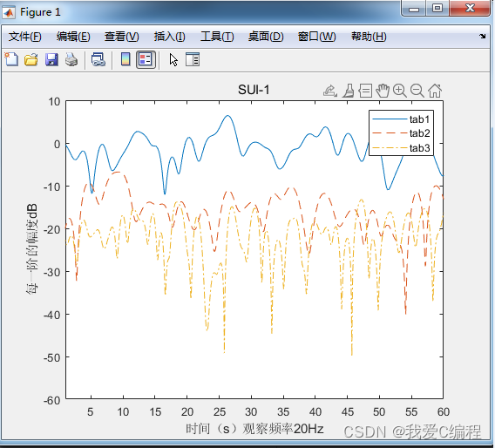Open the 查看(V) menu
Image resolution: width=495 pixels, height=448 pixels.
[121, 37]
